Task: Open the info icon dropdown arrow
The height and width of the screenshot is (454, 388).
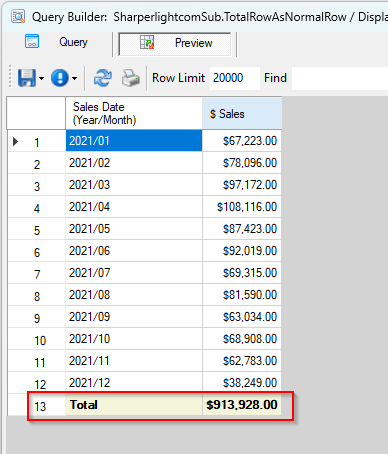Action: tap(74, 79)
